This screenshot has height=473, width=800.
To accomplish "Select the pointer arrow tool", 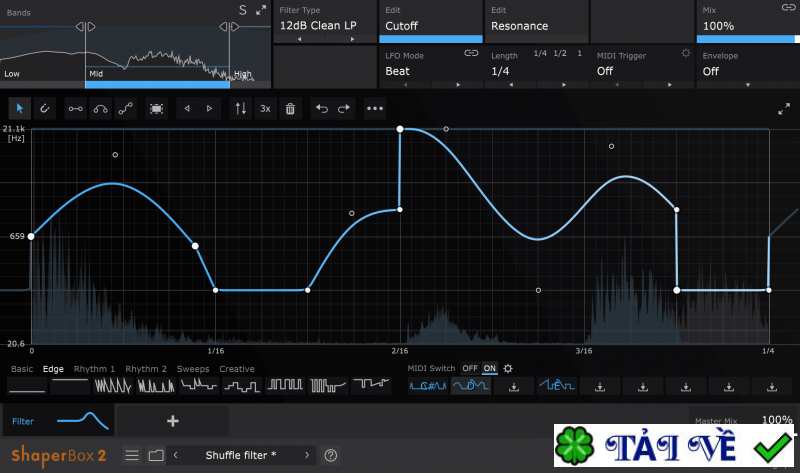I will 20,108.
